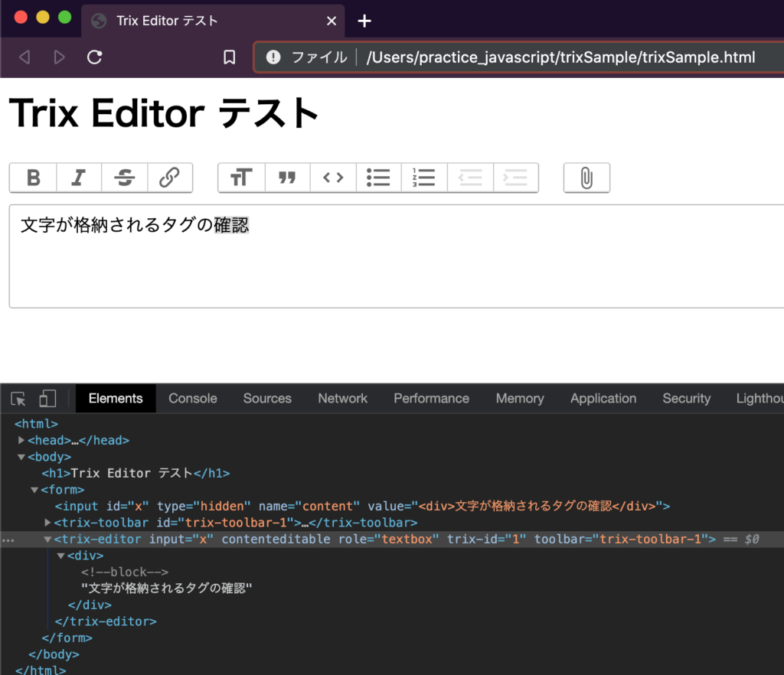Open the link insertion tool

point(169,178)
